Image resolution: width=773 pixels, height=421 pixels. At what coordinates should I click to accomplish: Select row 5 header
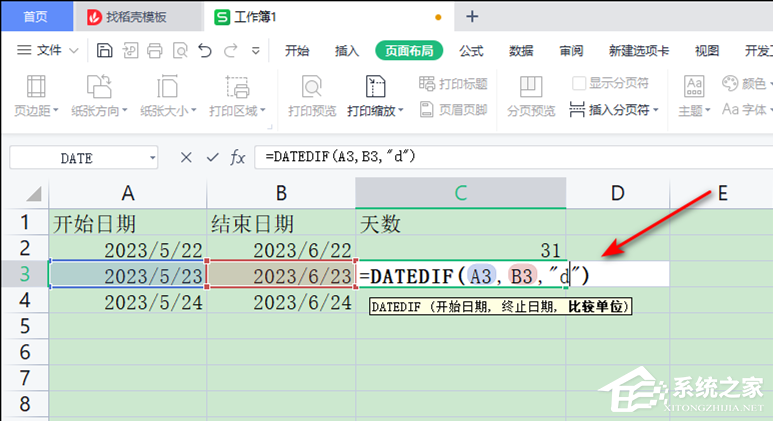[x=25, y=326]
